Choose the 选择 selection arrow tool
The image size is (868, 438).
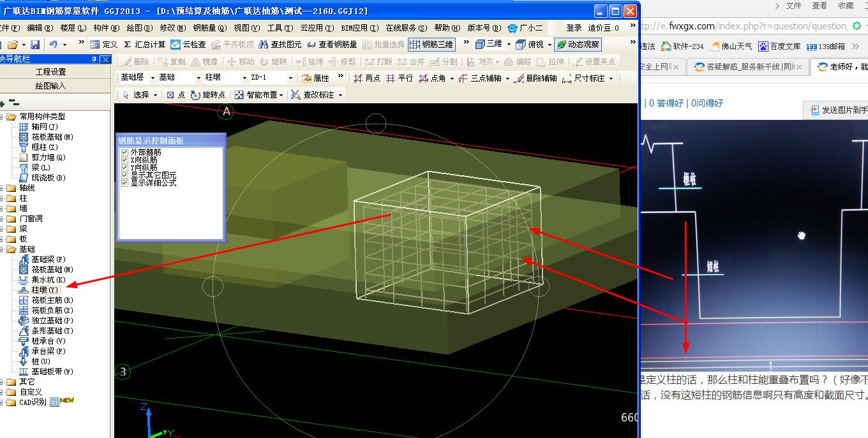pyautogui.click(x=135, y=94)
